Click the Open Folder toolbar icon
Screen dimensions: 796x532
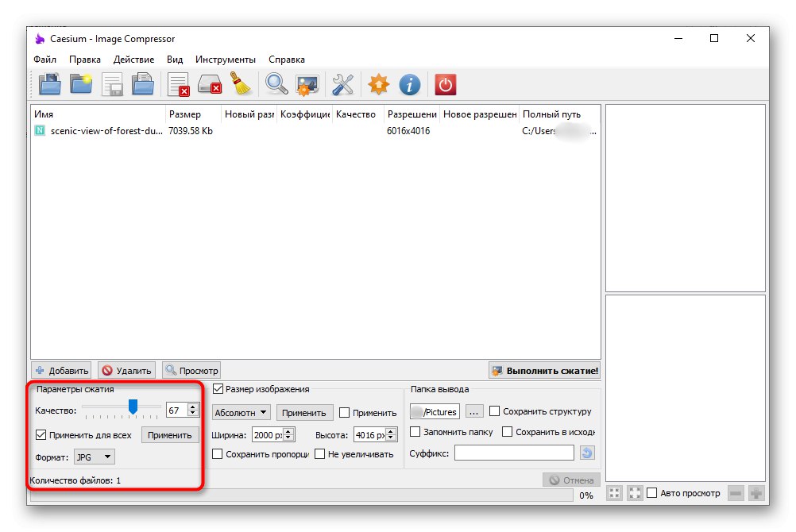point(81,84)
